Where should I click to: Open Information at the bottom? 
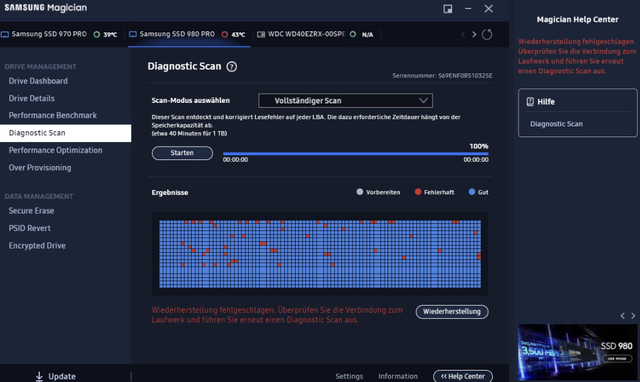click(x=398, y=376)
